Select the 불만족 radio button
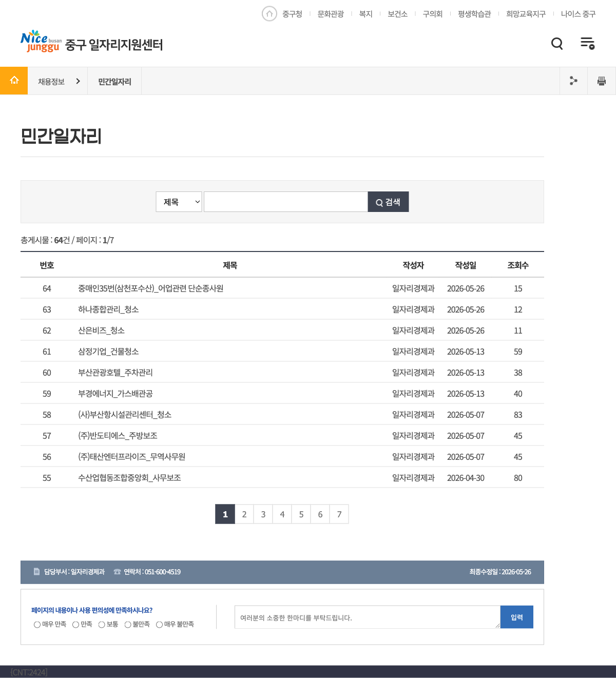 click(128, 625)
